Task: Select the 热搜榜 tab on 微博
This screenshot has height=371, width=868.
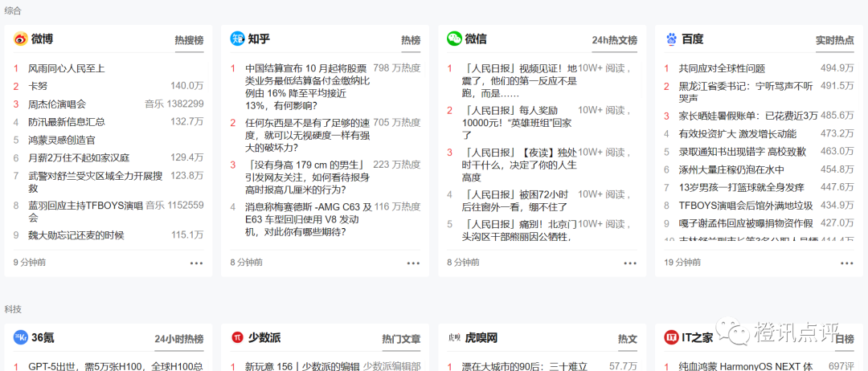Action: [x=190, y=40]
